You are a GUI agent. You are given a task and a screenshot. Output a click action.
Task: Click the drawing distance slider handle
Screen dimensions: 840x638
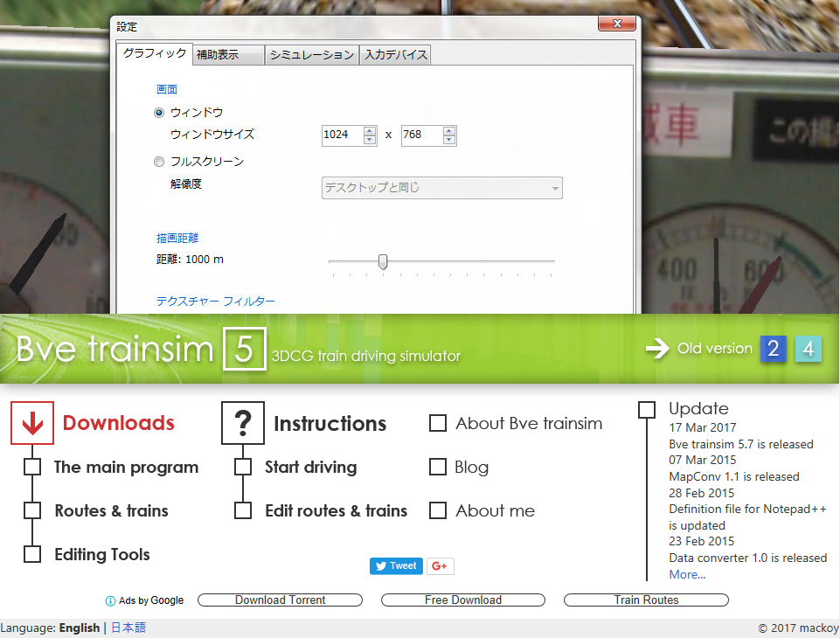tap(382, 261)
